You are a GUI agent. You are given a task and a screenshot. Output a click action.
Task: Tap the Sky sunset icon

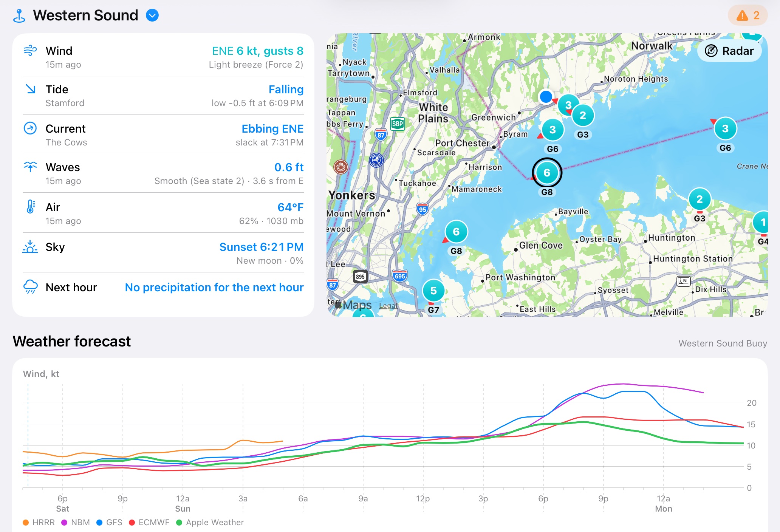[x=30, y=247]
